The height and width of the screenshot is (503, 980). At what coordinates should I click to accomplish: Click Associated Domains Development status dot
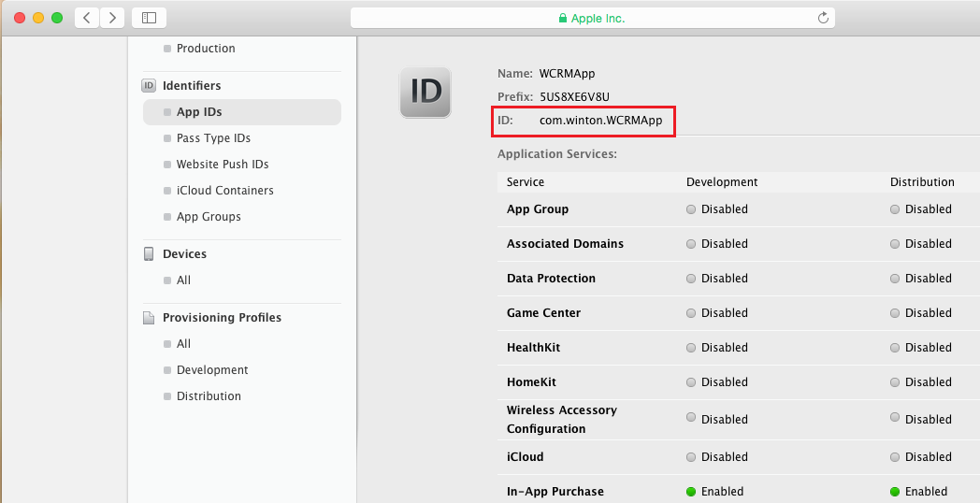click(691, 244)
